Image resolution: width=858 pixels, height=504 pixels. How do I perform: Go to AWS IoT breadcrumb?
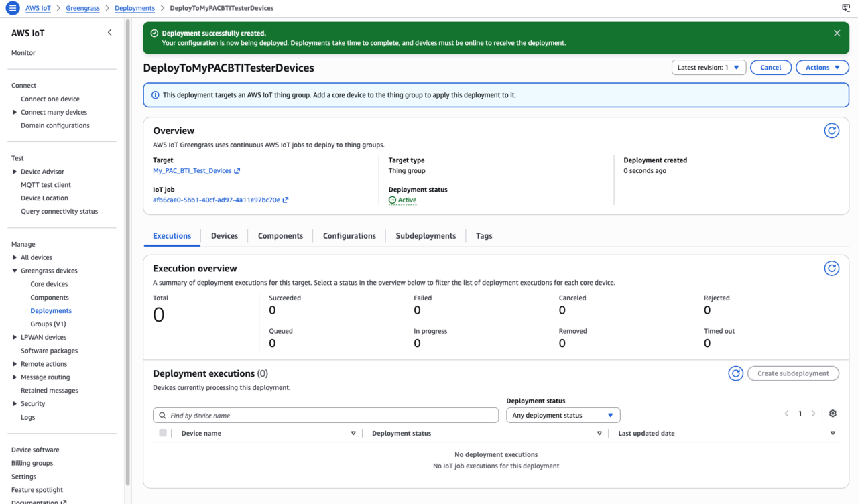[x=38, y=8]
